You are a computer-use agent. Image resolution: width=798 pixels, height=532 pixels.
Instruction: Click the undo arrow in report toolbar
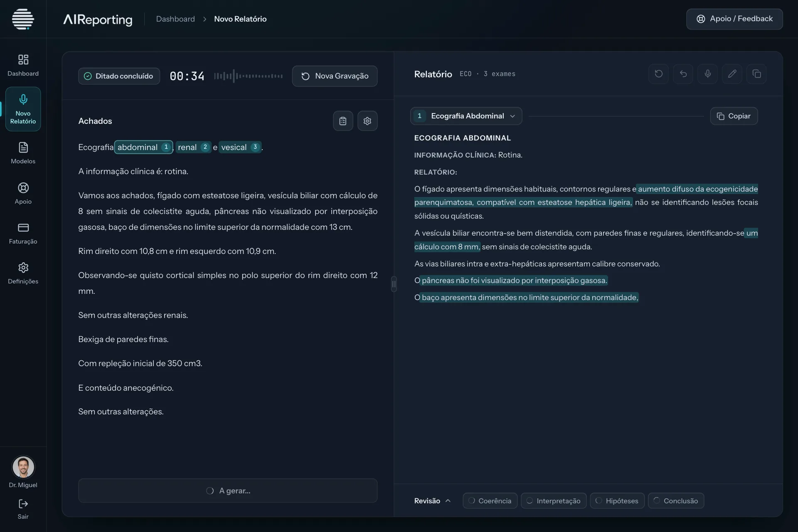pyautogui.click(x=683, y=74)
